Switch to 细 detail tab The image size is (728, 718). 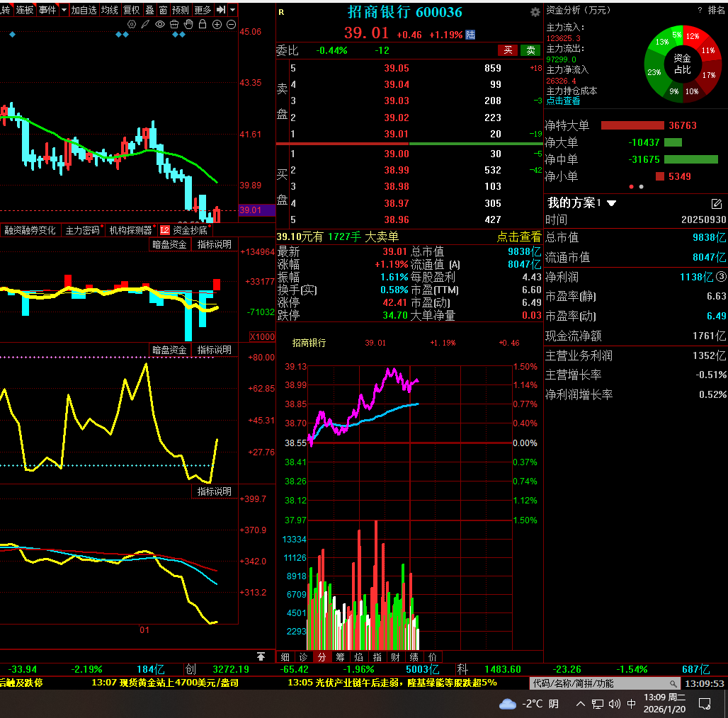pyautogui.click(x=285, y=656)
